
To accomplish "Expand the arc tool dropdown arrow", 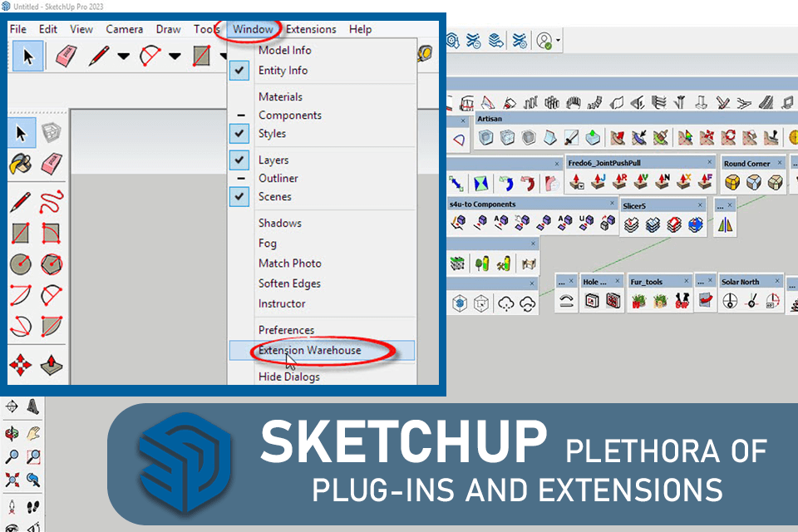I will pyautogui.click(x=175, y=56).
